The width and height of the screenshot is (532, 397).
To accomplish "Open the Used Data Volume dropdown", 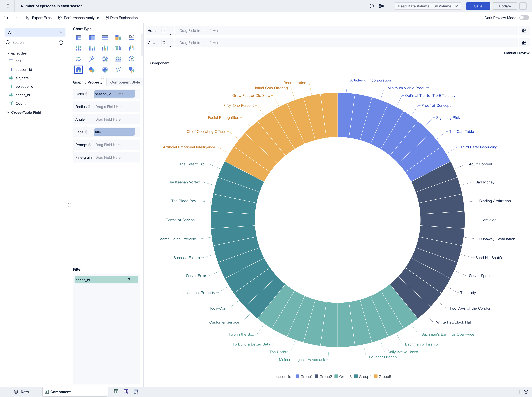I will click(x=428, y=6).
